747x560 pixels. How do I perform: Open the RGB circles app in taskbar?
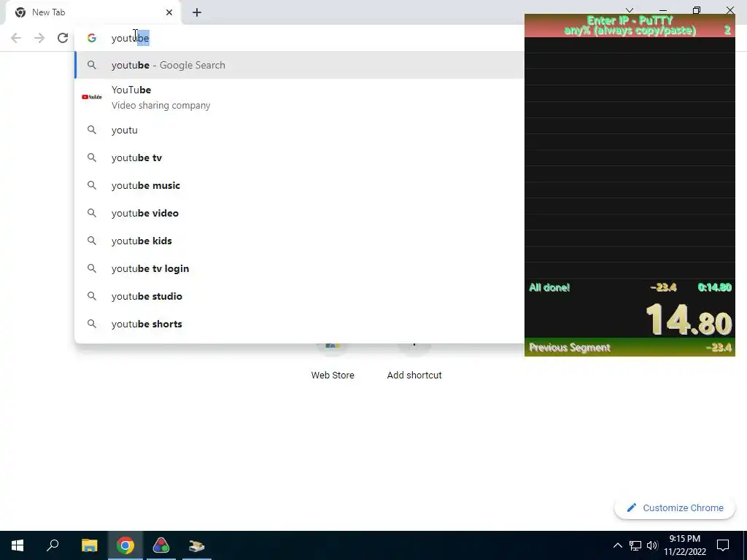tap(161, 545)
